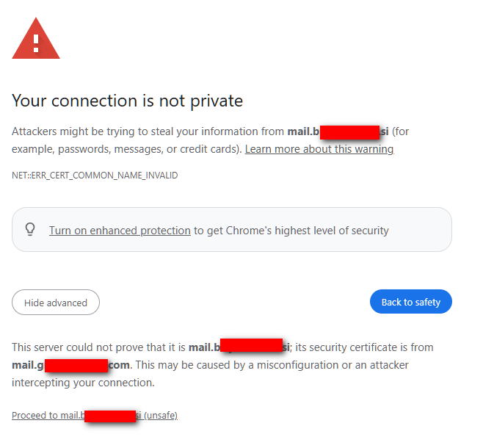Click the red warning triangle icon
Screen dimensions: 483x448
click(x=36, y=40)
